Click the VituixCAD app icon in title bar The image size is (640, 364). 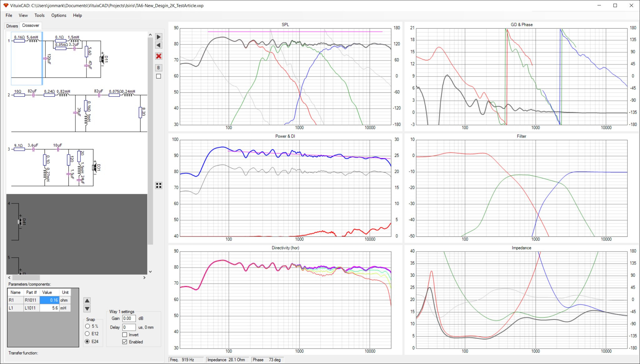[6, 5]
